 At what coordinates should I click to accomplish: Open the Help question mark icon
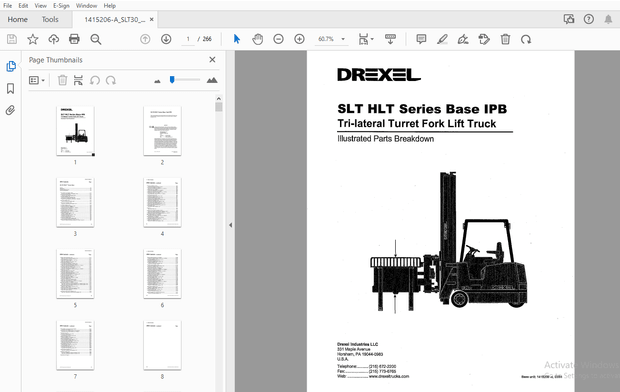589,19
